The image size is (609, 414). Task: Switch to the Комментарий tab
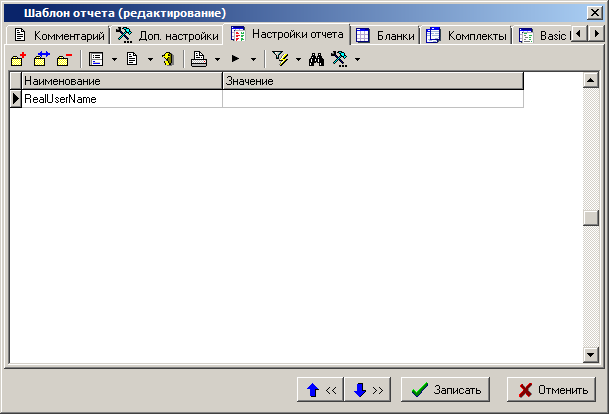[x=59, y=35]
